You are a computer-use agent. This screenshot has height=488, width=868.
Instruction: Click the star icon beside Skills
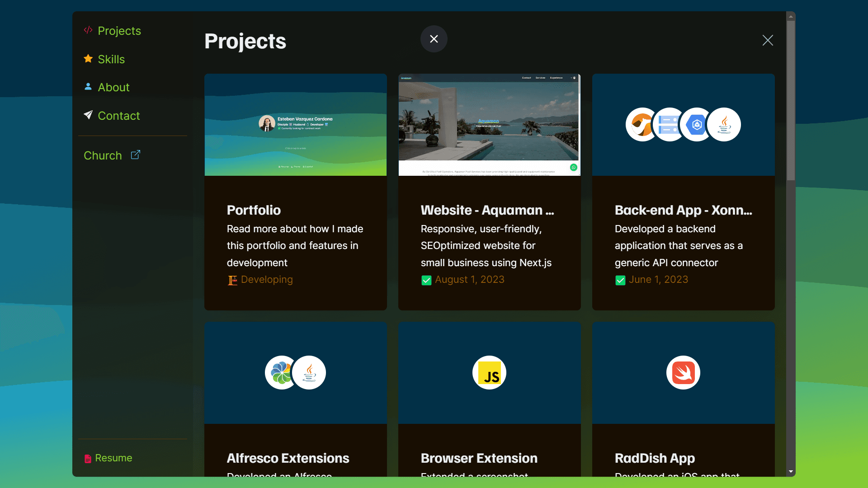click(88, 59)
